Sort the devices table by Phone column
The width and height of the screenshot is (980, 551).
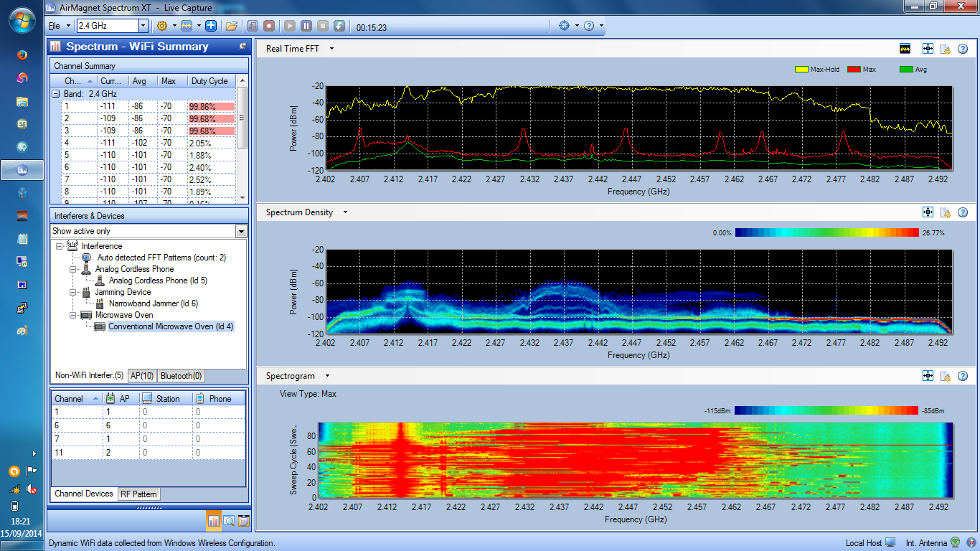[x=219, y=398]
